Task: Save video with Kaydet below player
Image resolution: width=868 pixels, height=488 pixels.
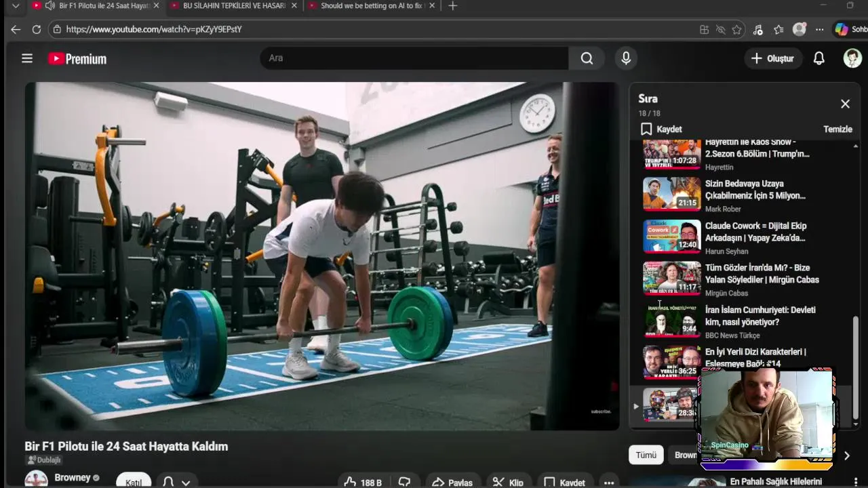Action: pyautogui.click(x=564, y=482)
